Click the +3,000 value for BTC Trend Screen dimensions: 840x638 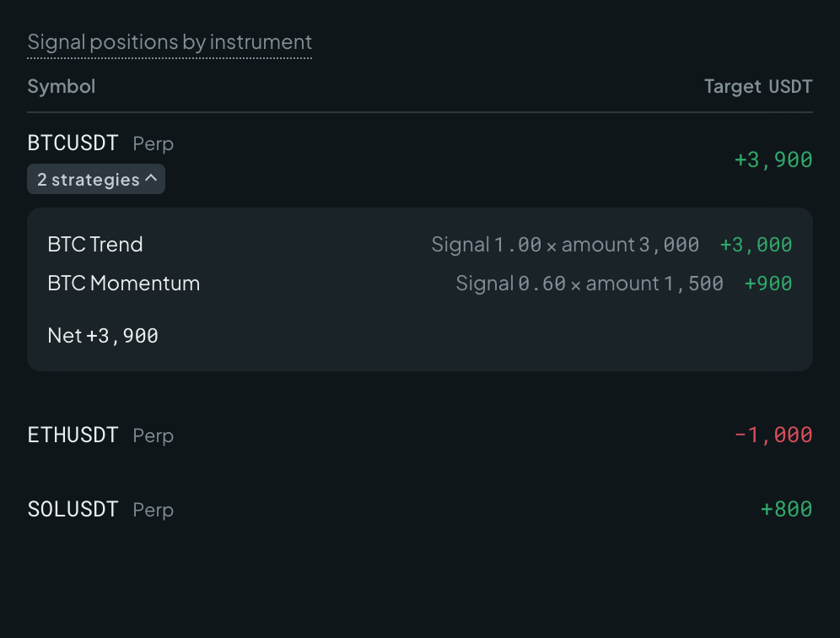[x=756, y=245]
